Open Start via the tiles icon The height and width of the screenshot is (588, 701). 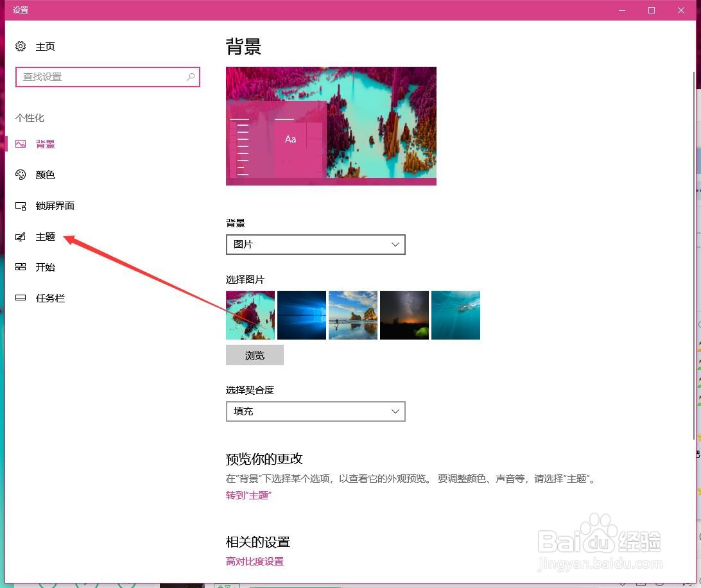[21, 267]
